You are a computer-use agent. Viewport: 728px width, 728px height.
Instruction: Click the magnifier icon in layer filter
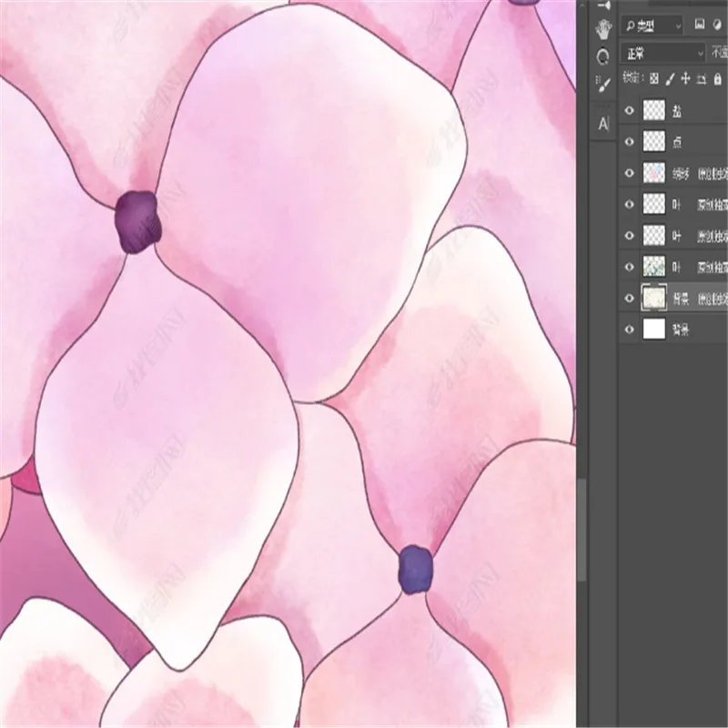(630, 26)
